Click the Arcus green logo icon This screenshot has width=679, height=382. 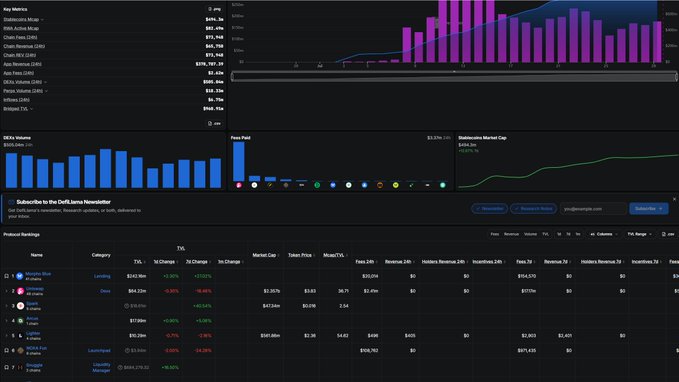click(x=20, y=321)
